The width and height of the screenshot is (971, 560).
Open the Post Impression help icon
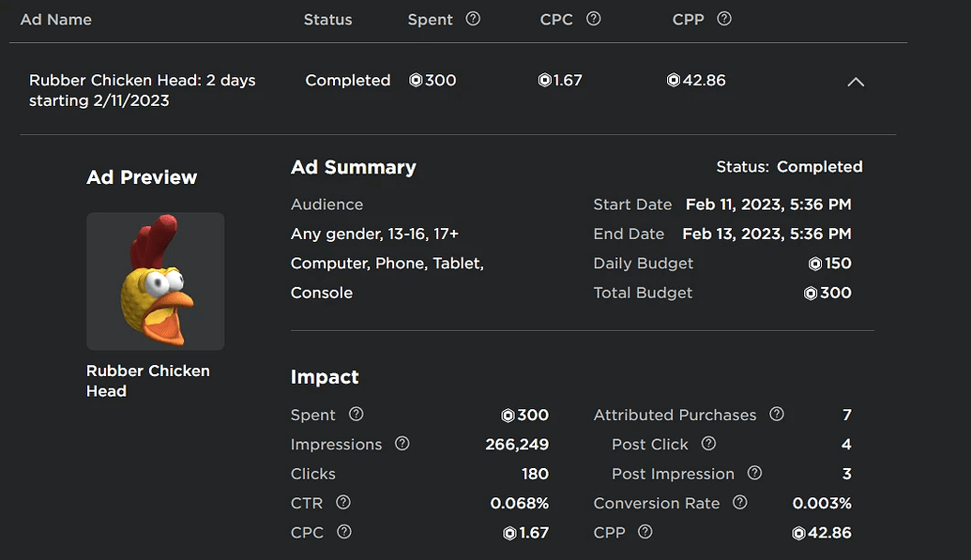pyautogui.click(x=754, y=474)
